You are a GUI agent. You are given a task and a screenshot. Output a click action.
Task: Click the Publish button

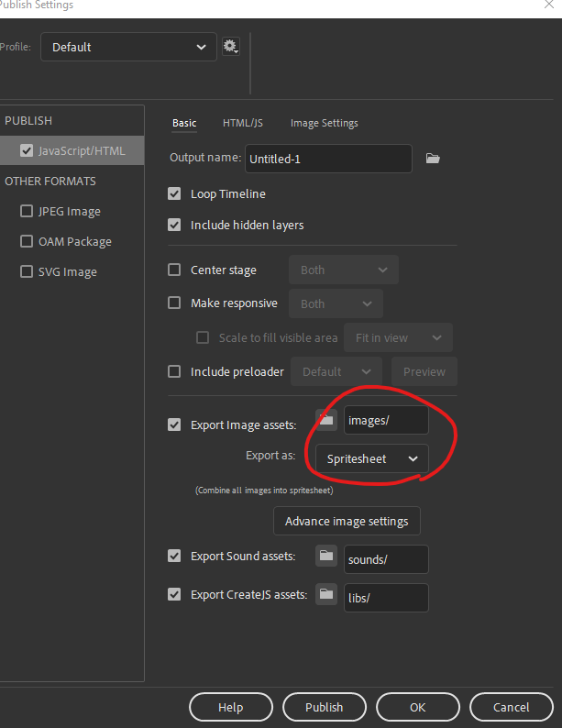[324, 707]
